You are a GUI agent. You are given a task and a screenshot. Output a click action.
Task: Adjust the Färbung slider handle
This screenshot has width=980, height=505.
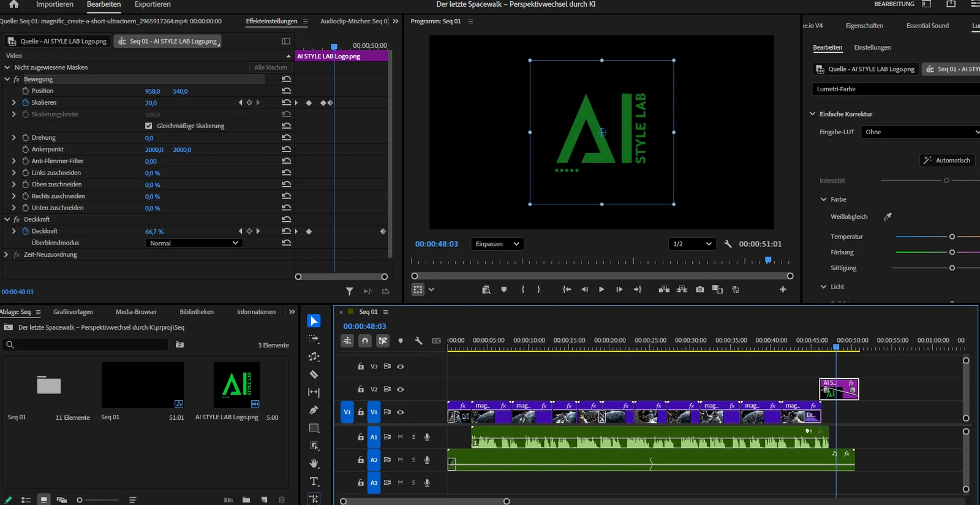coord(952,252)
